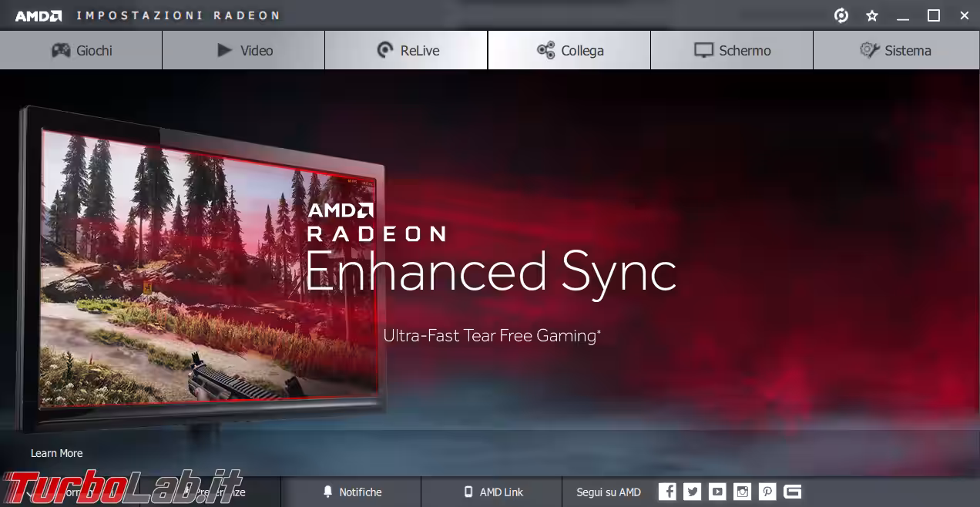The image size is (980, 507).
Task: Open AMD's YouTube channel icon
Action: [717, 492]
